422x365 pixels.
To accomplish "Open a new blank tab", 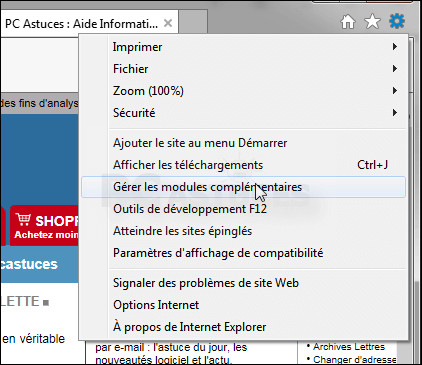I will click(193, 22).
